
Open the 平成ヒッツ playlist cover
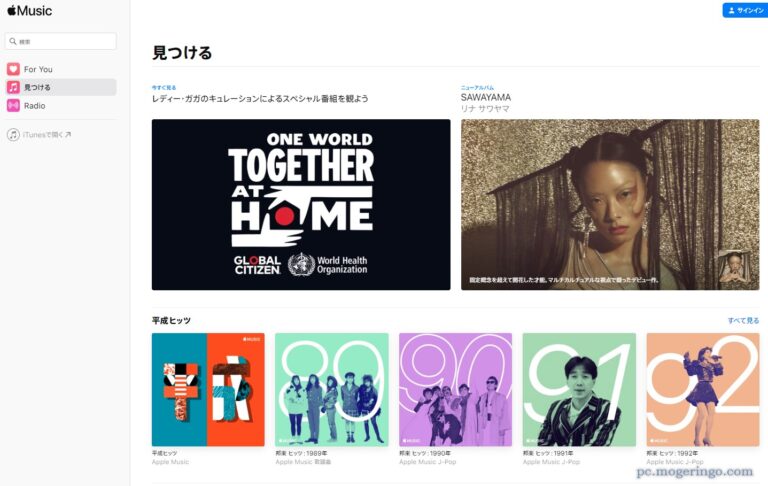208,389
